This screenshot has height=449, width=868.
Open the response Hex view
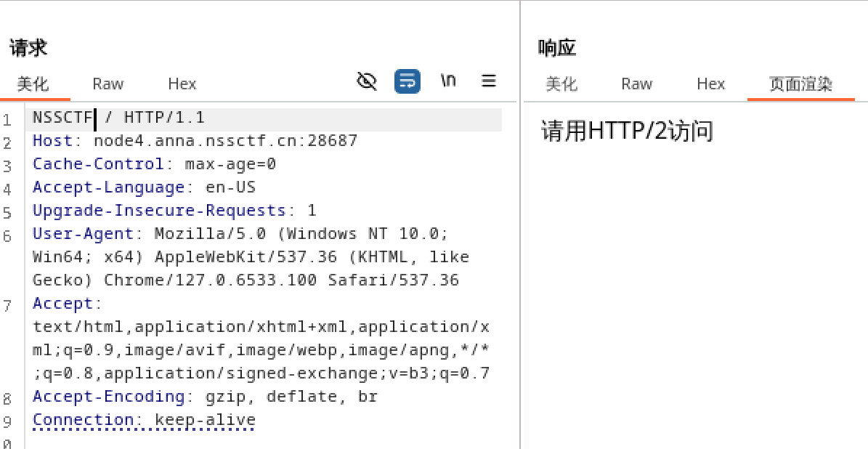pos(710,84)
